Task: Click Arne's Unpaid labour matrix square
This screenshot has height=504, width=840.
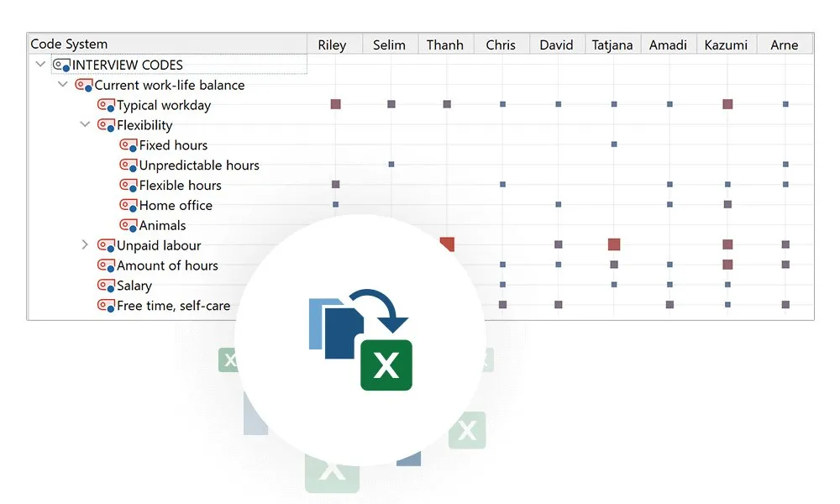Action: point(785,244)
